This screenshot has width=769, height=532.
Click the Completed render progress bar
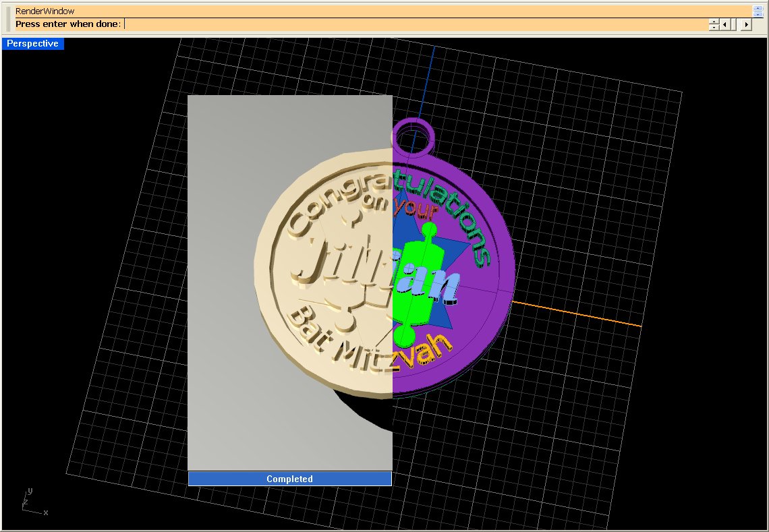pyautogui.click(x=289, y=479)
